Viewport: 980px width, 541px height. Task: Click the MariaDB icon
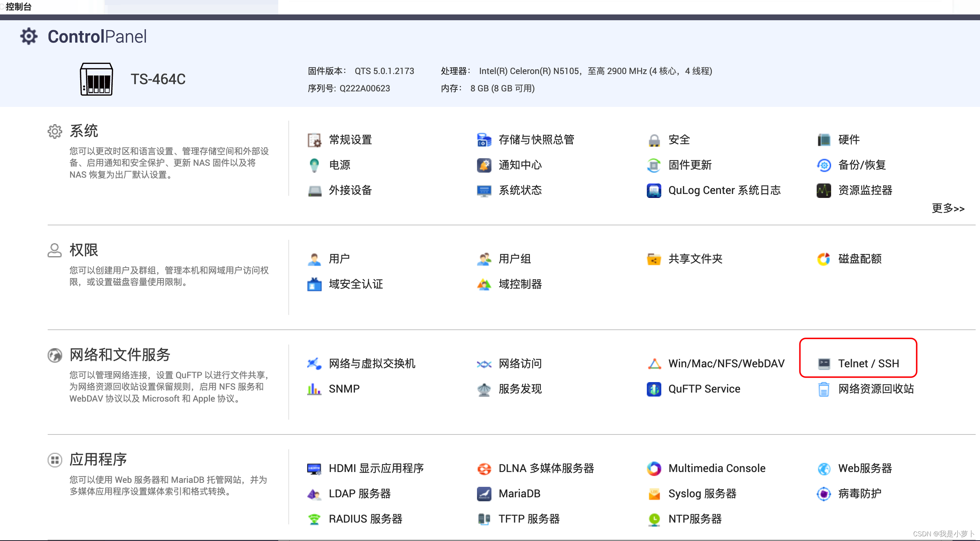coord(484,494)
